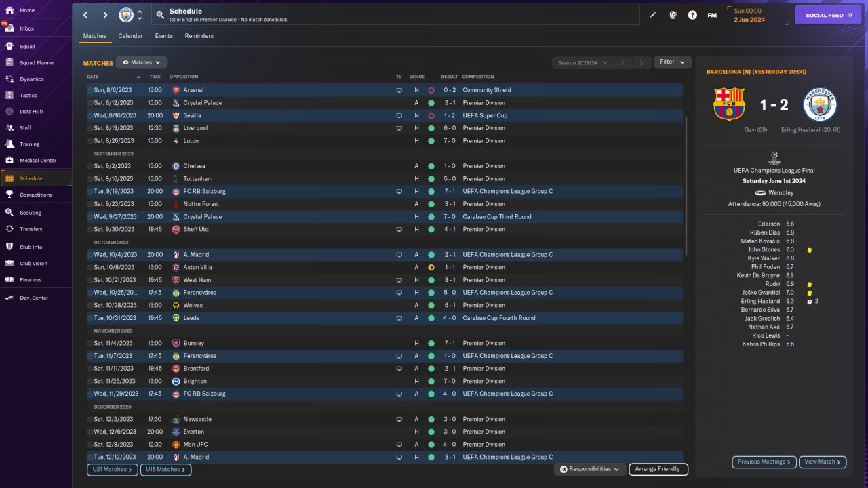The image size is (868, 488).
Task: Toggle the selection circle on the Arsenal row
Action: [x=90, y=90]
